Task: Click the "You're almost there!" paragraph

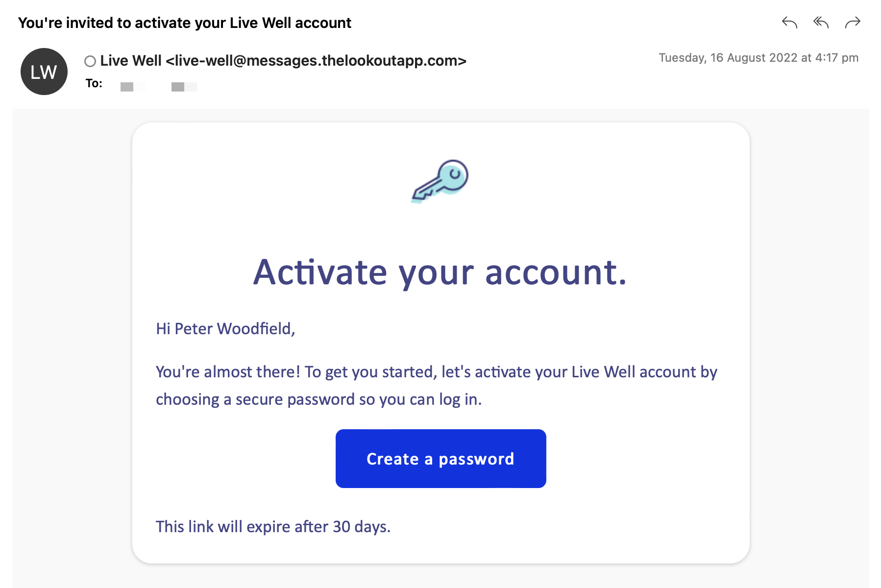Action: (x=436, y=372)
